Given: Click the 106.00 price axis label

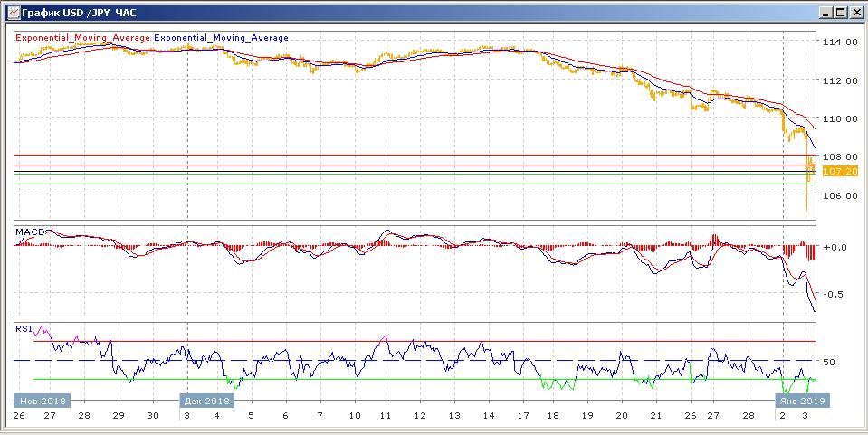Looking at the screenshot, I should 837,195.
